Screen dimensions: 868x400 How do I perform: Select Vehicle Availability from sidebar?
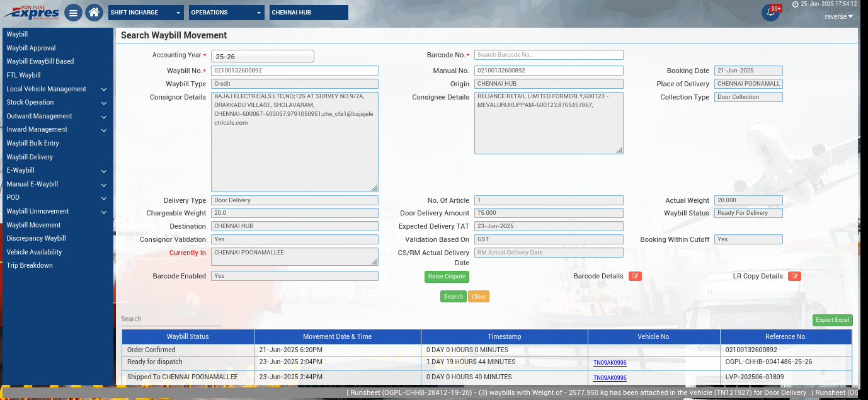pyautogui.click(x=34, y=252)
